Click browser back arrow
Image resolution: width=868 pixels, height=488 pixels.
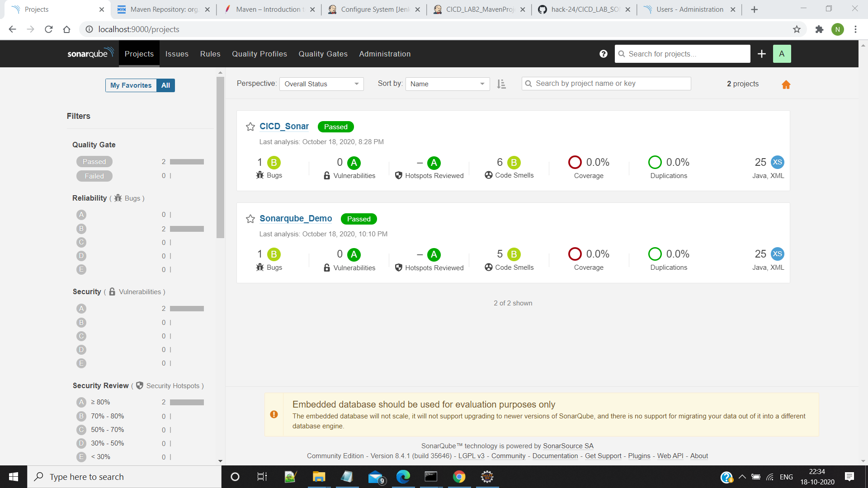[12, 29]
